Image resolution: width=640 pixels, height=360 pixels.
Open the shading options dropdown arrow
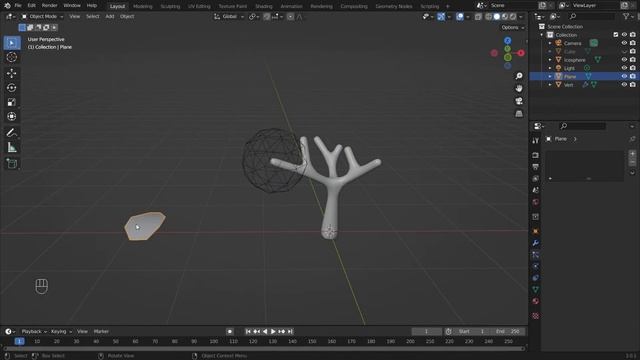520,17
